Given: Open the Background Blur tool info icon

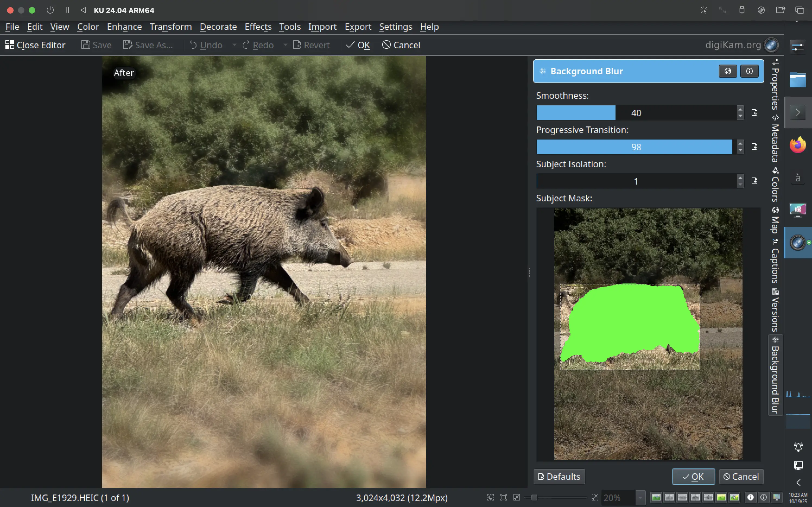Looking at the screenshot, I should tap(750, 71).
